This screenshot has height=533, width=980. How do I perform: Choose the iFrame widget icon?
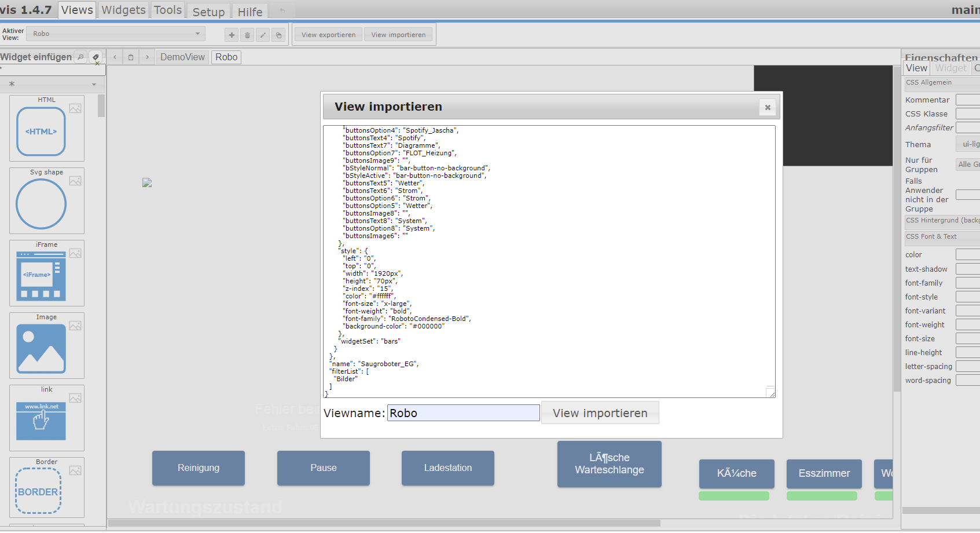(41, 276)
